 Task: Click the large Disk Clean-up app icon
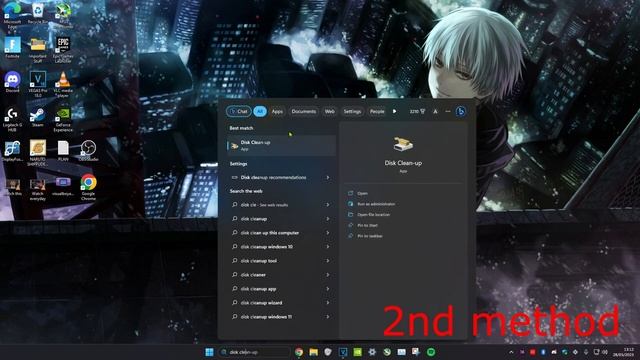(403, 144)
